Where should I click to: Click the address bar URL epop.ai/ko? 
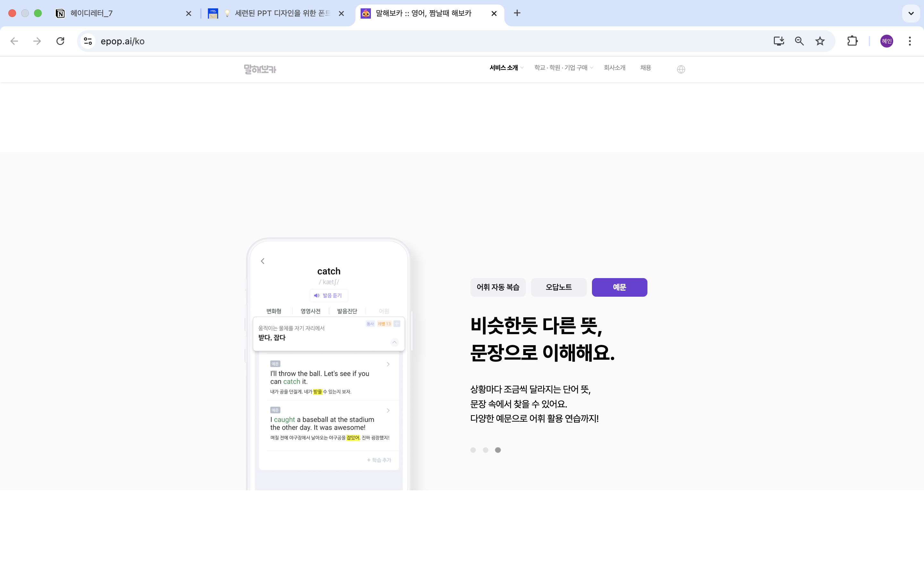(x=123, y=41)
